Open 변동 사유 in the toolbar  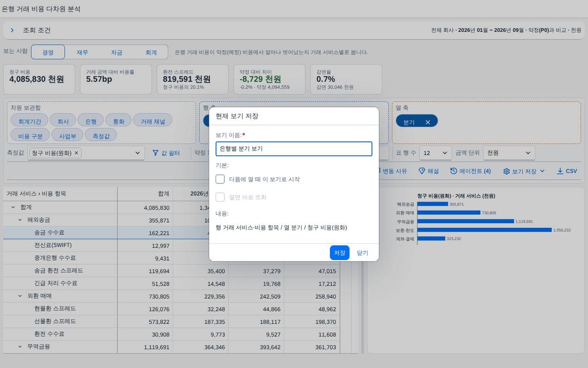pos(391,171)
